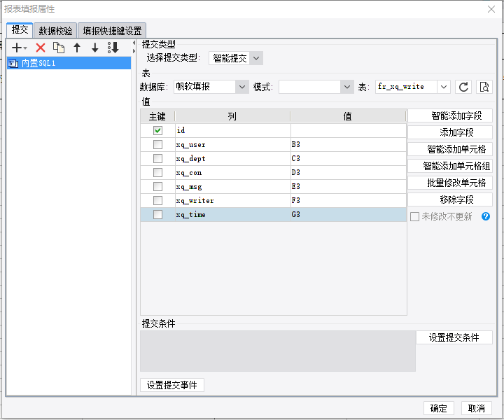Cancel dialog with 取消 button

click(477, 408)
